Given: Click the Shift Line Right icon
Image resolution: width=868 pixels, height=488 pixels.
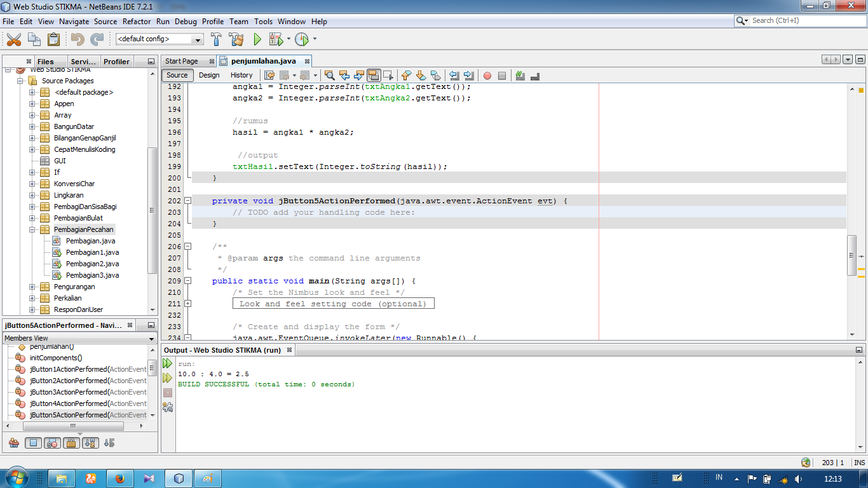Looking at the screenshot, I should click(x=470, y=76).
